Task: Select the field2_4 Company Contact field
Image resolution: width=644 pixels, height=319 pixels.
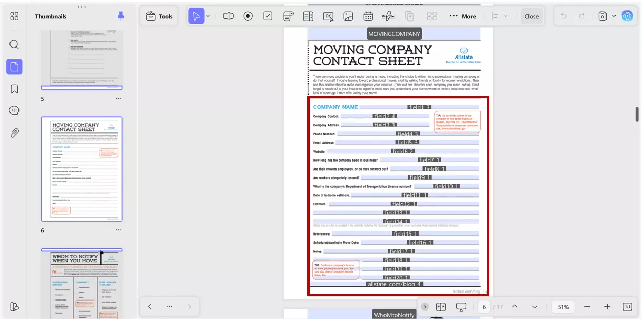Action: [x=386, y=116]
